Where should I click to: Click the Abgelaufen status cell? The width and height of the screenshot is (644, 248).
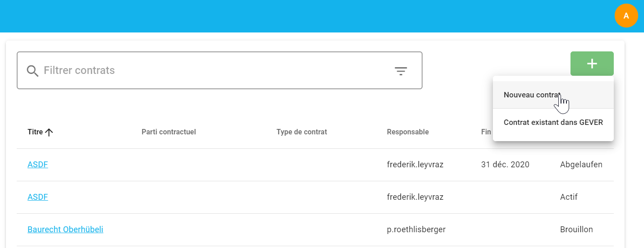click(581, 165)
